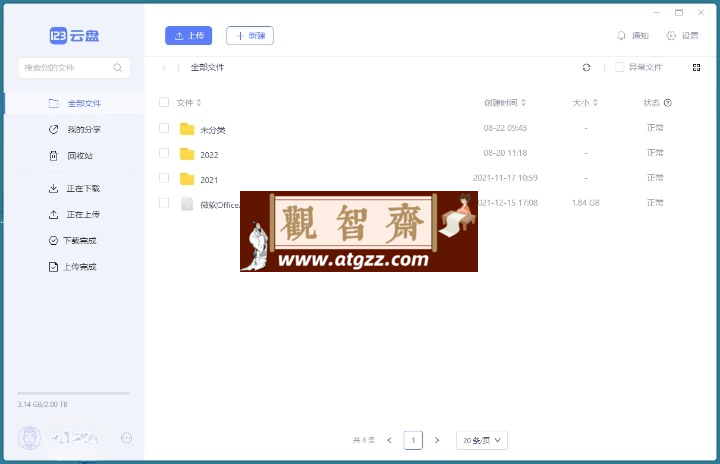
Task: Click the user avatar
Action: tap(29, 438)
